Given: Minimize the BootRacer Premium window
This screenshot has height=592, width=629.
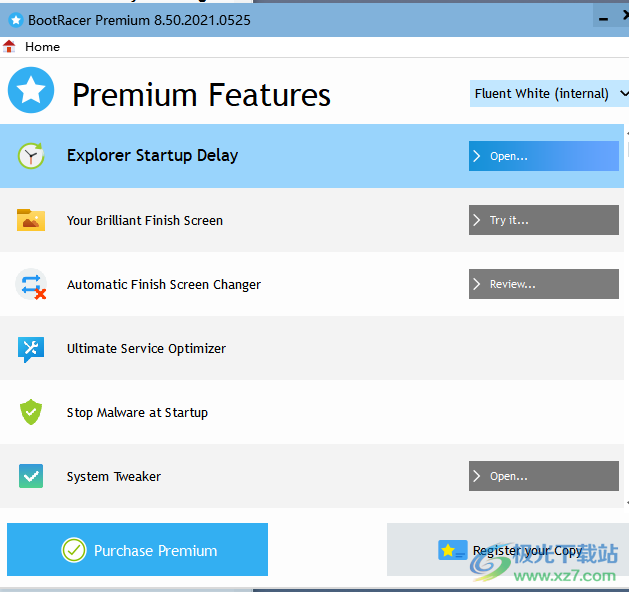Looking at the screenshot, I should (603, 19).
